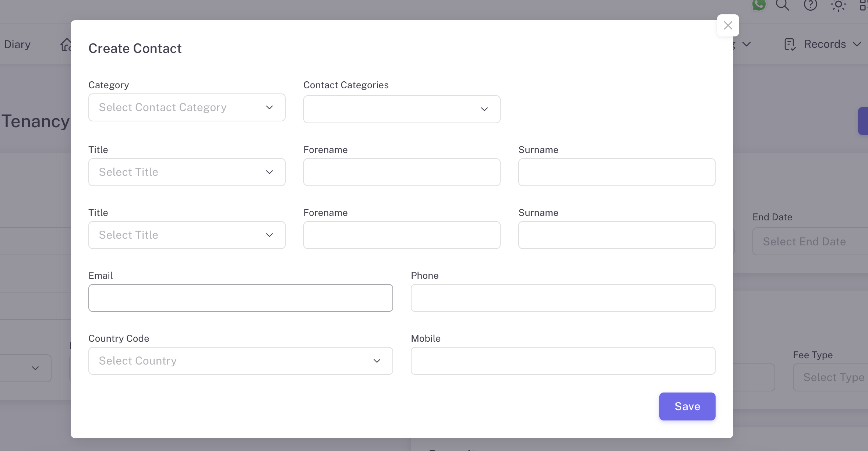Click the Mobile number field
Viewport: 868px width, 451px height.
click(x=563, y=361)
